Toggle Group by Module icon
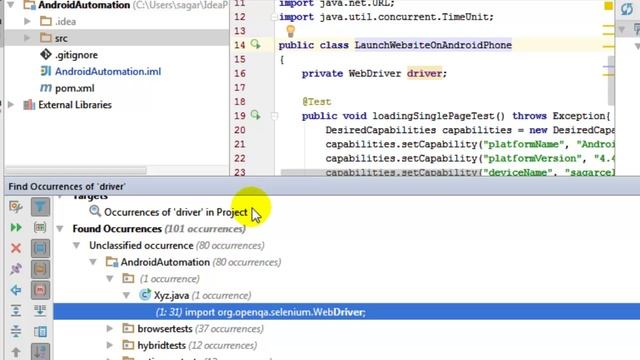Viewport: 640px width, 360px height. (x=40, y=227)
